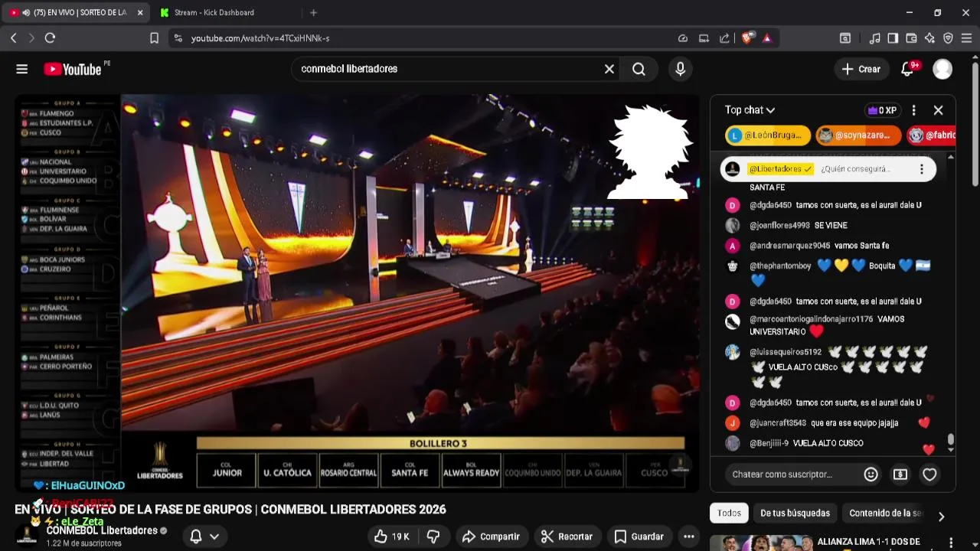
Task: Open the Brave Rewards triangle icon
Action: coord(767,38)
